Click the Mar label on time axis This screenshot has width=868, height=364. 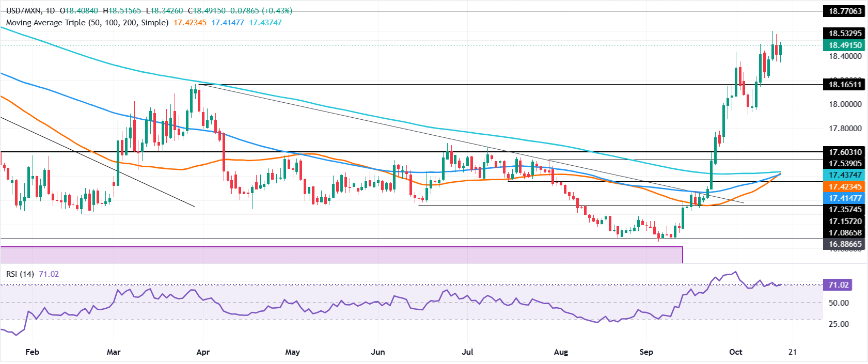[113, 352]
